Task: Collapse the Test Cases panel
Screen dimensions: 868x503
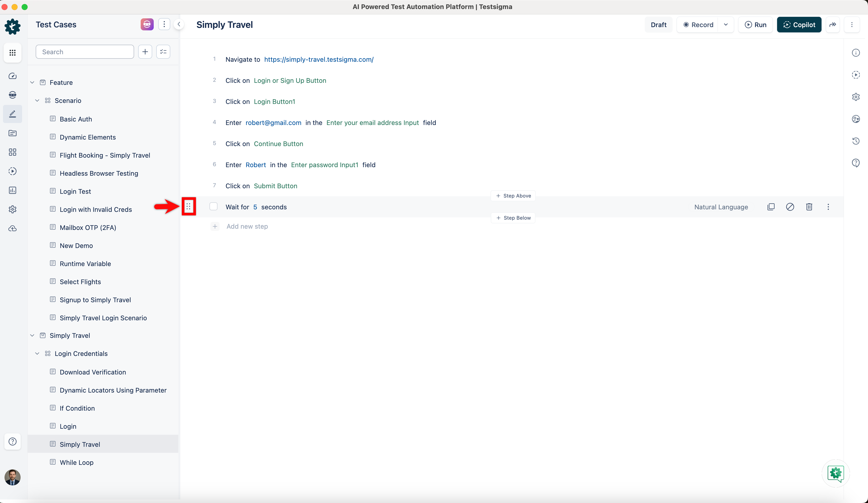Action: (179, 24)
